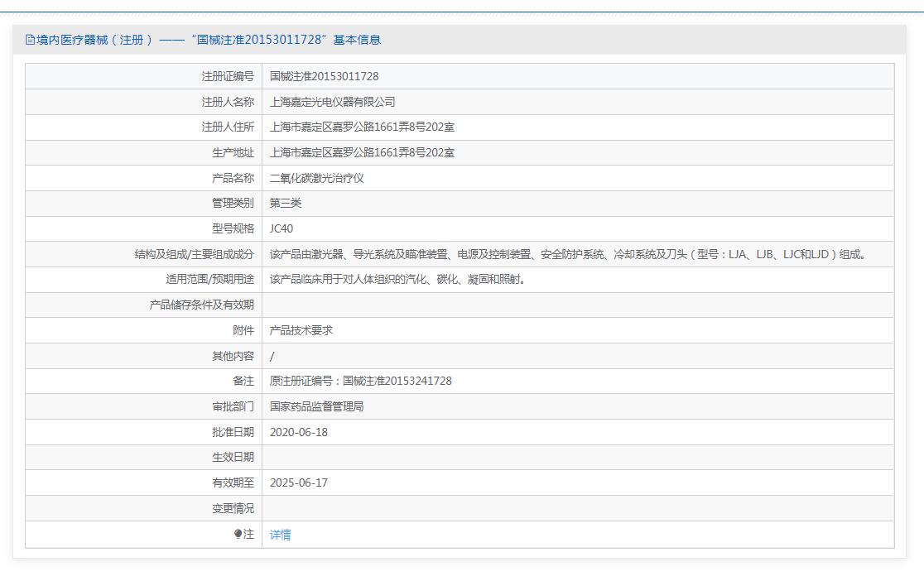Click the expiry date 2025-06-17
Image resolution: width=924 pixels, height=581 pixels.
coord(298,483)
